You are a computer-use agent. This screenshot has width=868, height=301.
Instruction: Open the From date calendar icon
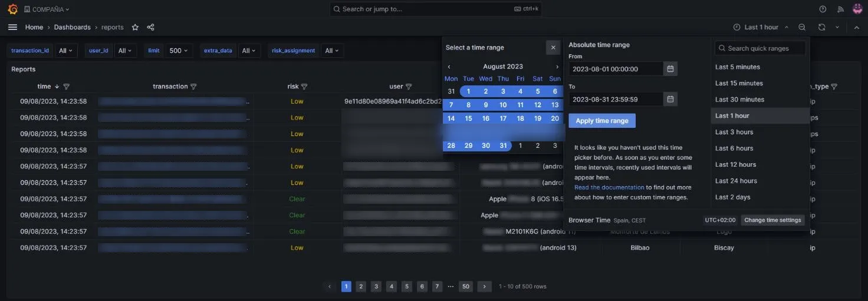pyautogui.click(x=670, y=69)
